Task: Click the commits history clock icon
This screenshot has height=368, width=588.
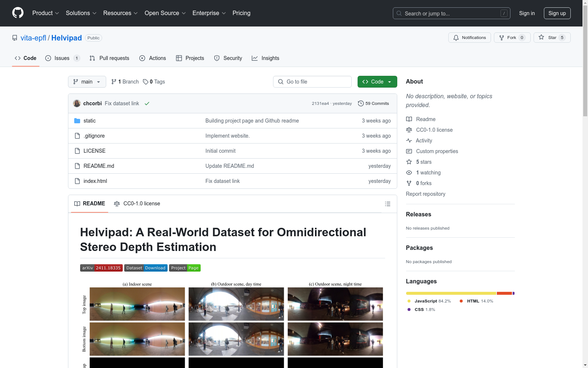Action: coord(361,103)
